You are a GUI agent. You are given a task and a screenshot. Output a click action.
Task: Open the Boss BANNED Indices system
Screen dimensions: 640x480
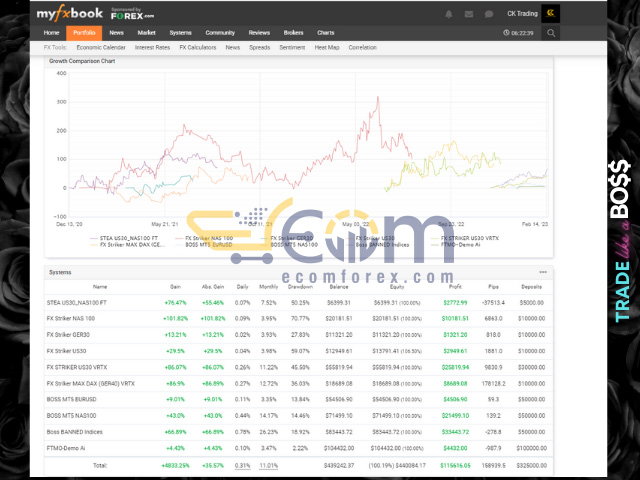coord(75,432)
